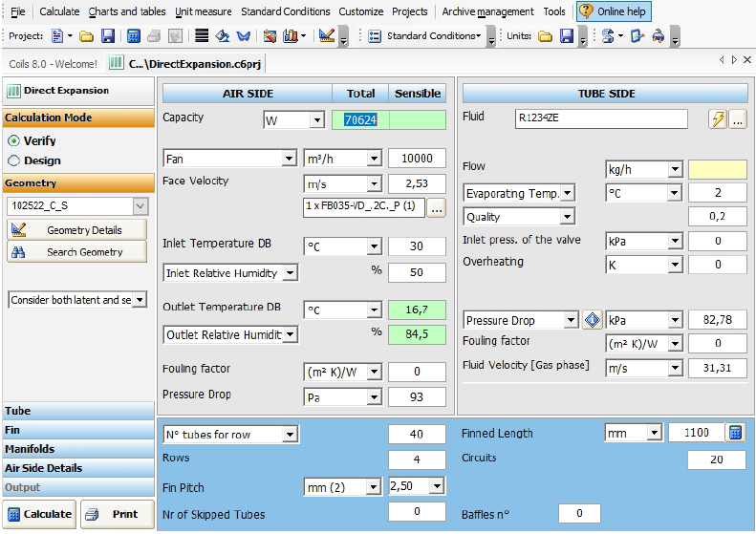The width and height of the screenshot is (756, 534).
Task: Open Geometry Details panel
Action: (x=77, y=230)
